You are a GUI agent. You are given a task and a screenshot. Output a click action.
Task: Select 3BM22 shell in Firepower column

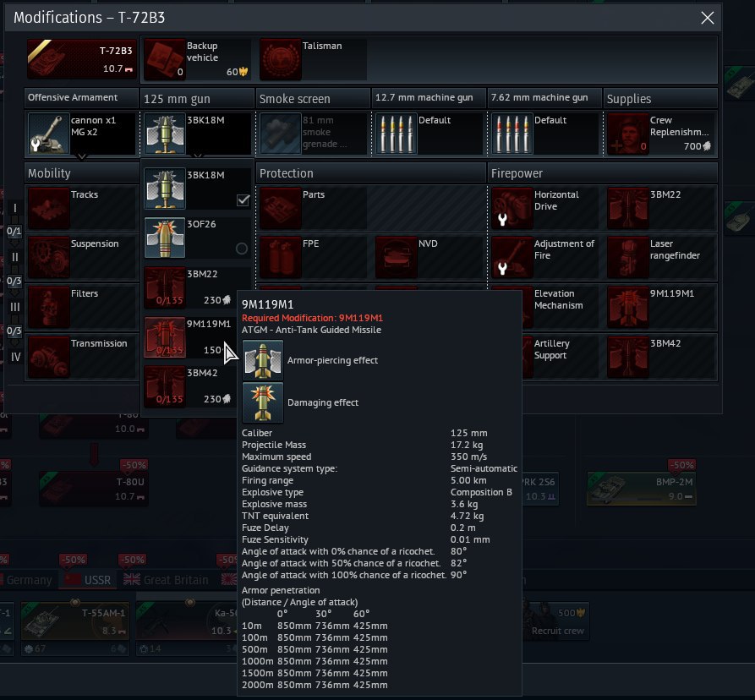tap(660, 208)
